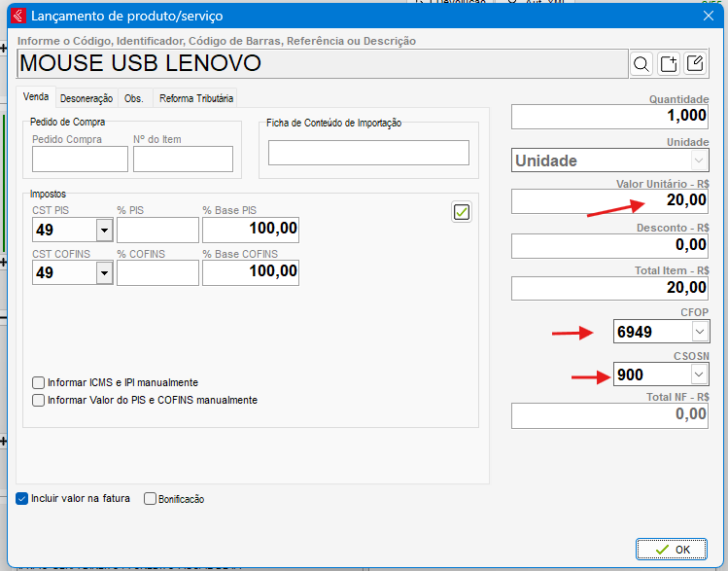Click the edit product pencil icon
The height and width of the screenshot is (571, 728).
click(695, 63)
